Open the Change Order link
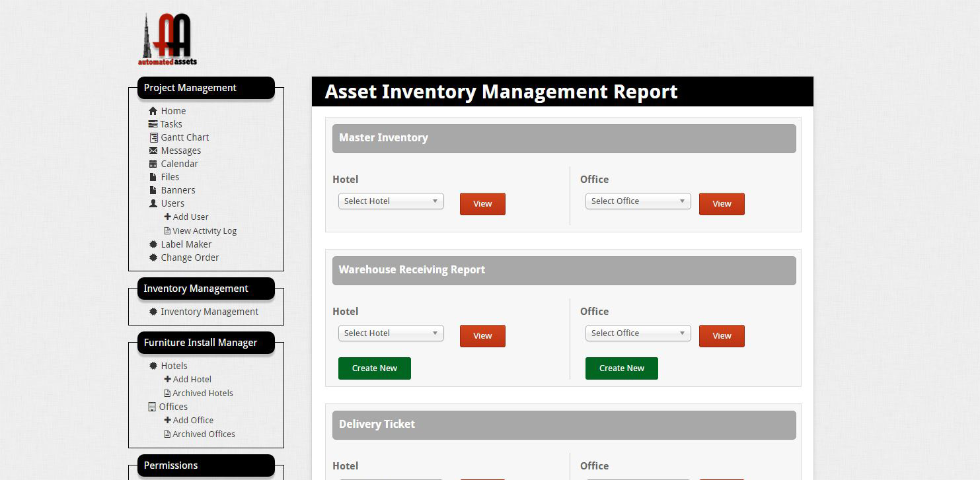This screenshot has width=980, height=480. (190, 257)
